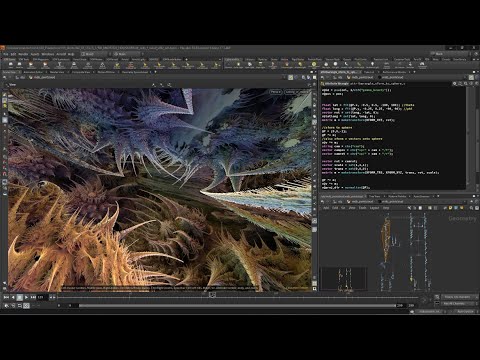Screen dimensions: 480x360
Task: Open the network editor Go menu
Action: 343,208
